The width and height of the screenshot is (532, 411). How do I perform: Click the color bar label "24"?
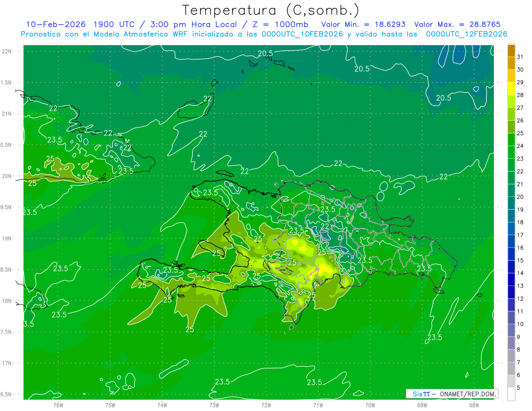[520, 146]
